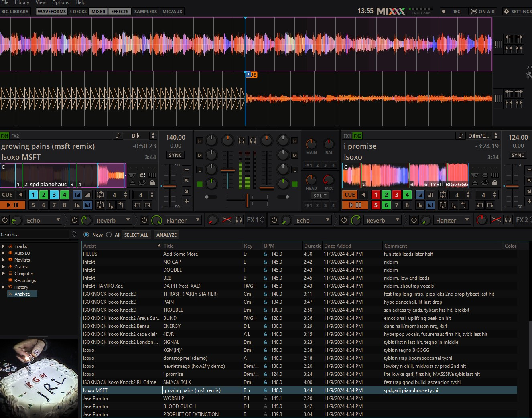Play or pause deck 2 i promise

pos(355,205)
